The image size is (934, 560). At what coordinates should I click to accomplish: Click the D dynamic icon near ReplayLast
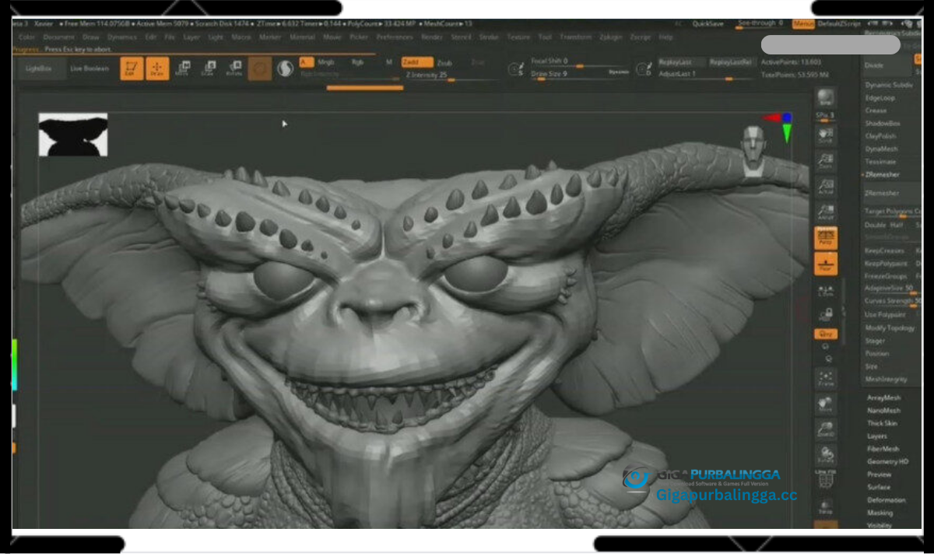tap(644, 68)
